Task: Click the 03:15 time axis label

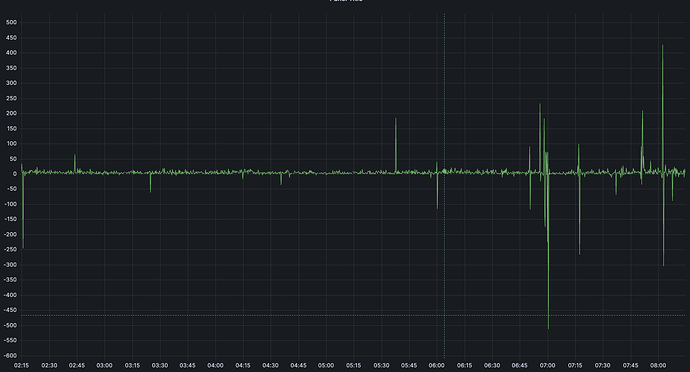Action: 132,365
